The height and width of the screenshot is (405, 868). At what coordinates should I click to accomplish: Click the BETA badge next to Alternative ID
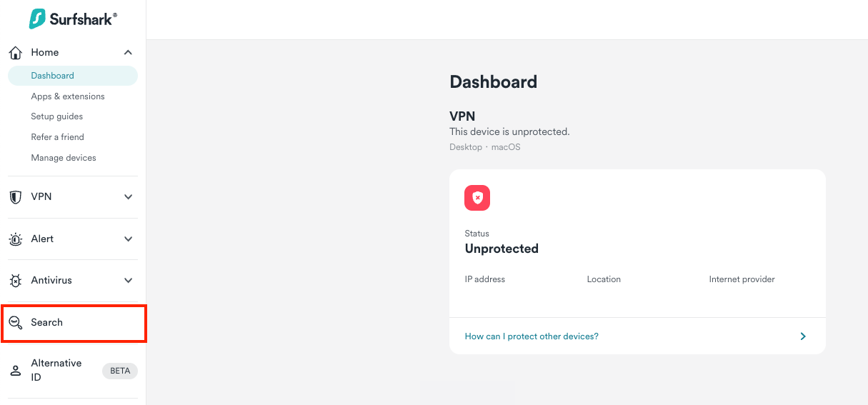click(x=120, y=371)
